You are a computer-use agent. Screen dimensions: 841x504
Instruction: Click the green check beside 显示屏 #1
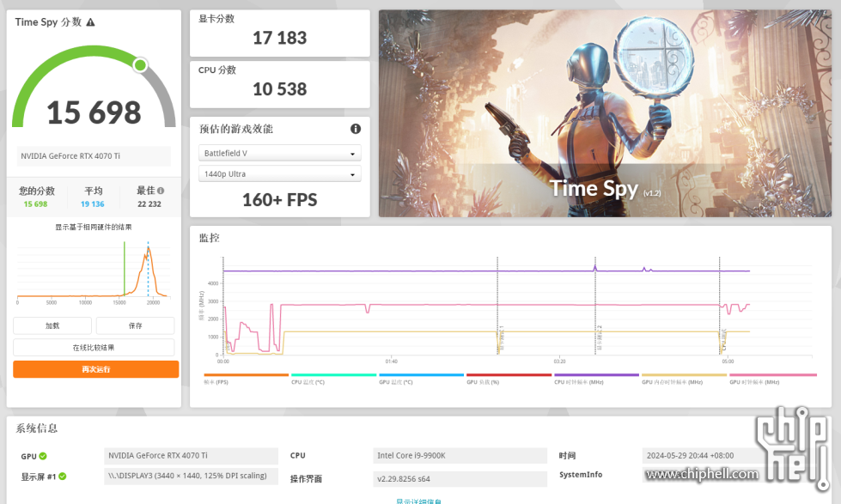(62, 477)
